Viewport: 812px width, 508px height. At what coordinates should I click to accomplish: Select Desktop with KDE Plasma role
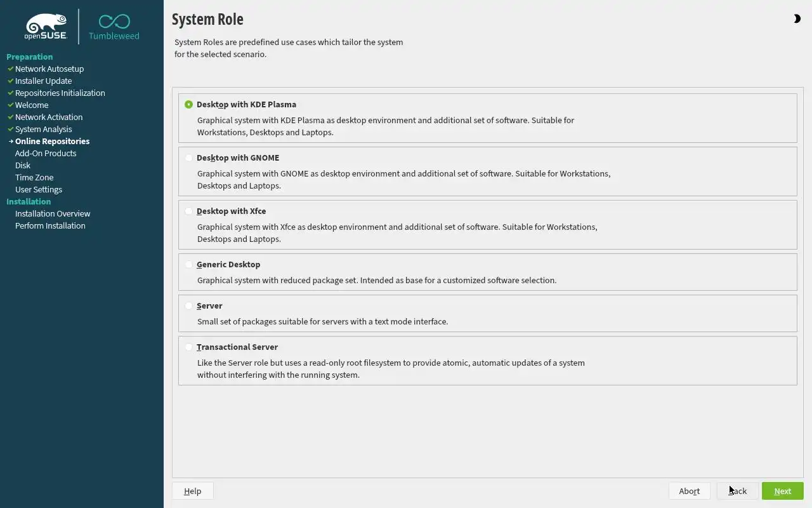click(189, 105)
